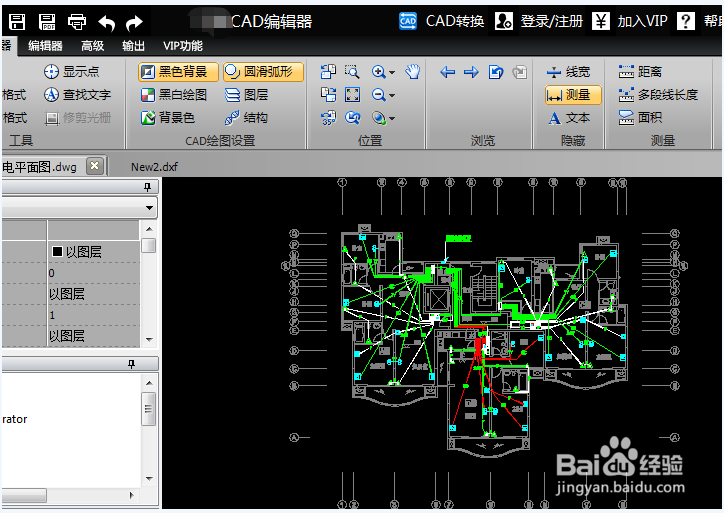The height and width of the screenshot is (513, 724).
Task: Open the zoom object dropdown arrow
Action: coord(392,119)
